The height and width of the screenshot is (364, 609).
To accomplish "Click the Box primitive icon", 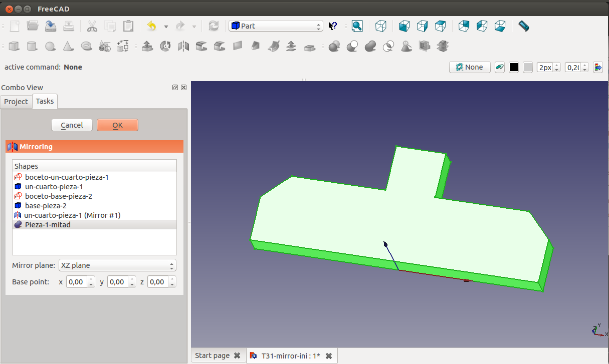I will [14, 47].
